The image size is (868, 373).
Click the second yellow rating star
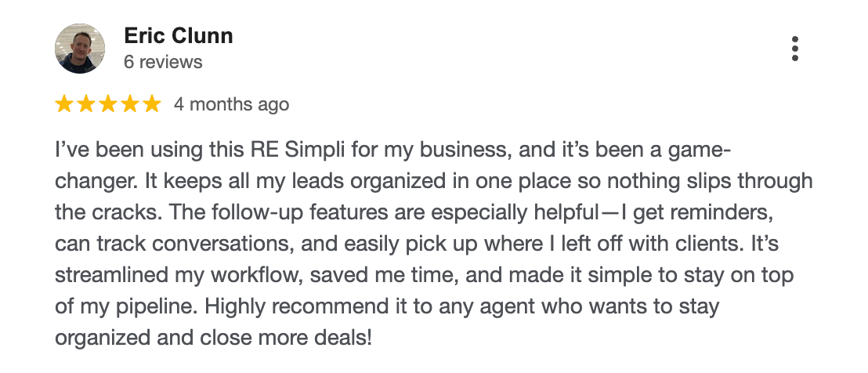(86, 104)
